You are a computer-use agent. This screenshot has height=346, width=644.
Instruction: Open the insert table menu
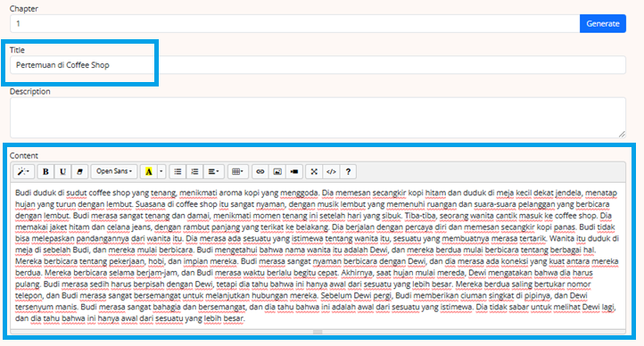(238, 171)
